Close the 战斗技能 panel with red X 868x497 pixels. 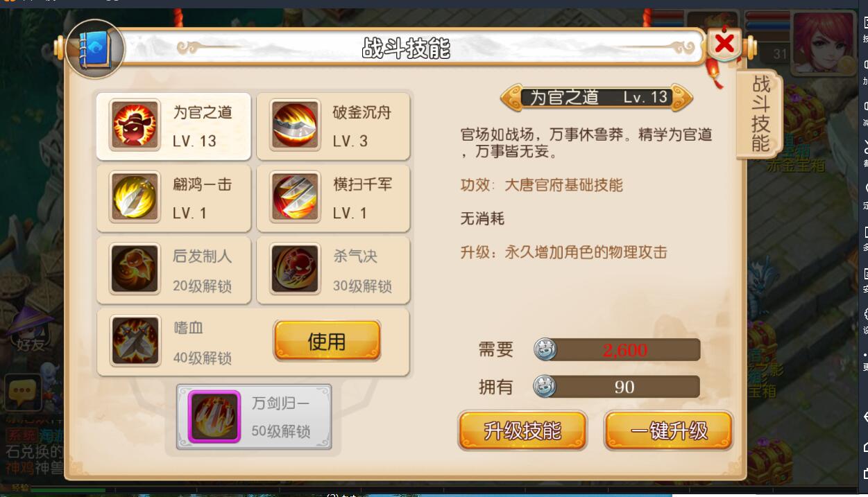coord(724,44)
